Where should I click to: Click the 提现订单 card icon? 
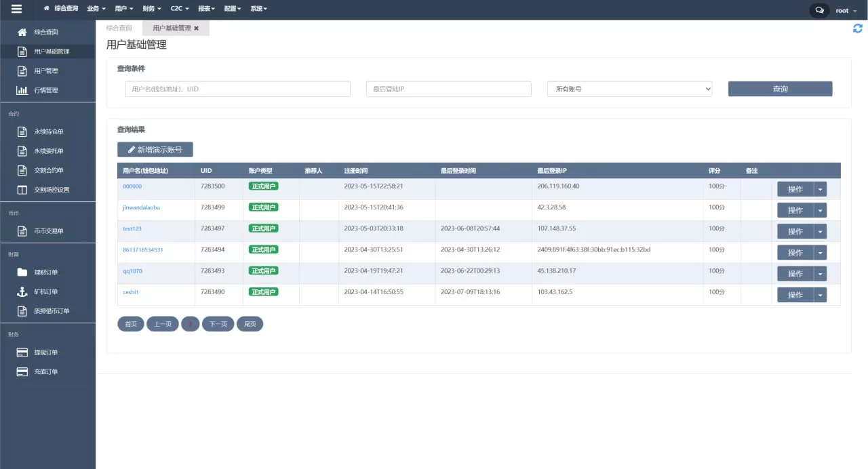pos(22,352)
